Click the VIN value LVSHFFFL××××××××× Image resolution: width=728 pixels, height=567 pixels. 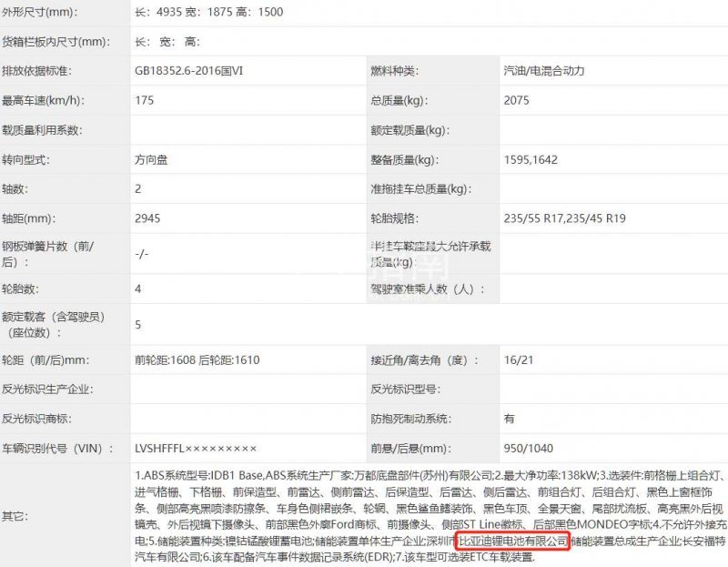pyautogui.click(x=196, y=449)
